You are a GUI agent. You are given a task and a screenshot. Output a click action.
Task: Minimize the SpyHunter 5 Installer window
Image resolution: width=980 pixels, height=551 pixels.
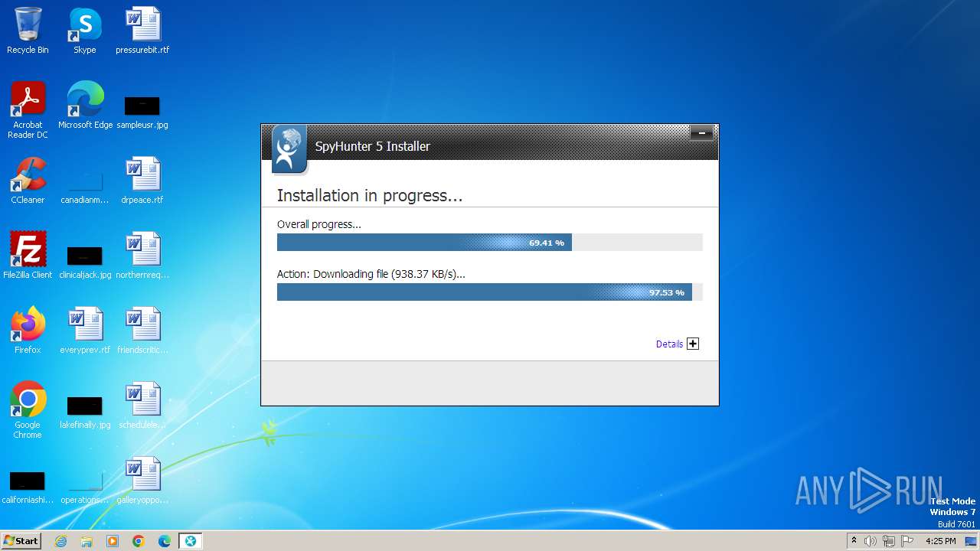(701, 134)
